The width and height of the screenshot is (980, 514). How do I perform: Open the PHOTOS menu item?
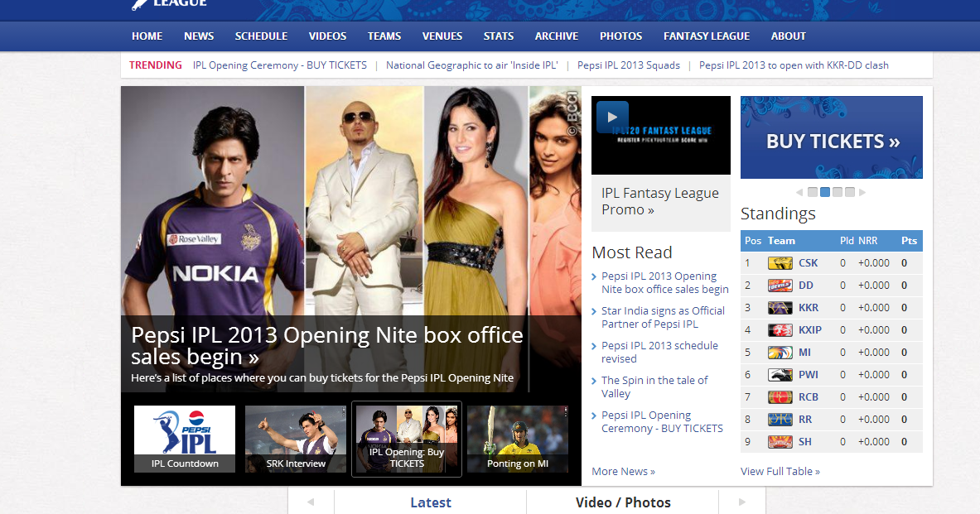click(x=621, y=36)
